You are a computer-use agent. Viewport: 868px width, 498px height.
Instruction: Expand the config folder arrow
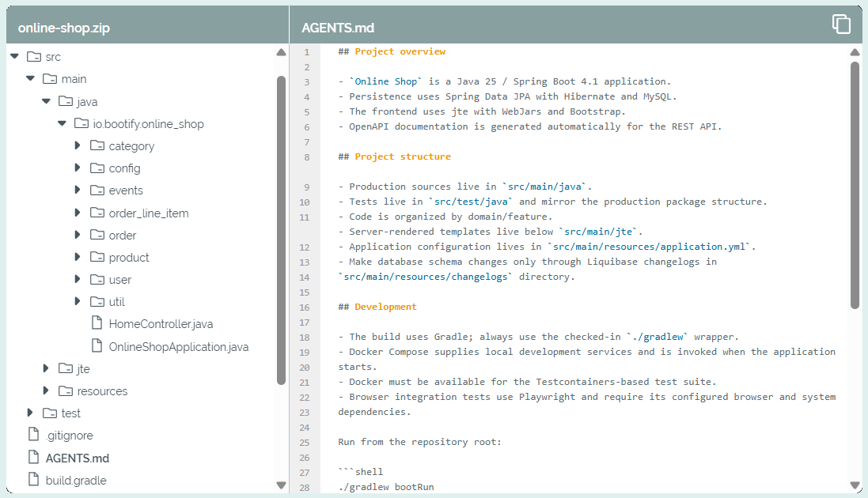click(78, 168)
